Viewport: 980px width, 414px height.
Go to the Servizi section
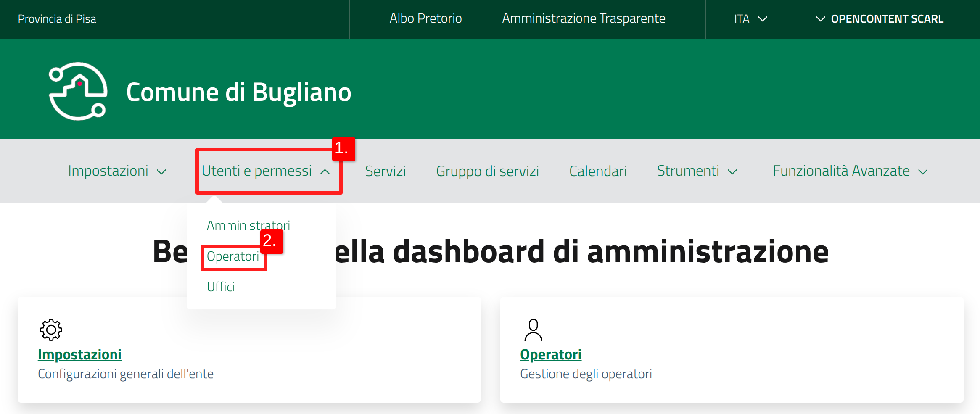click(x=385, y=171)
